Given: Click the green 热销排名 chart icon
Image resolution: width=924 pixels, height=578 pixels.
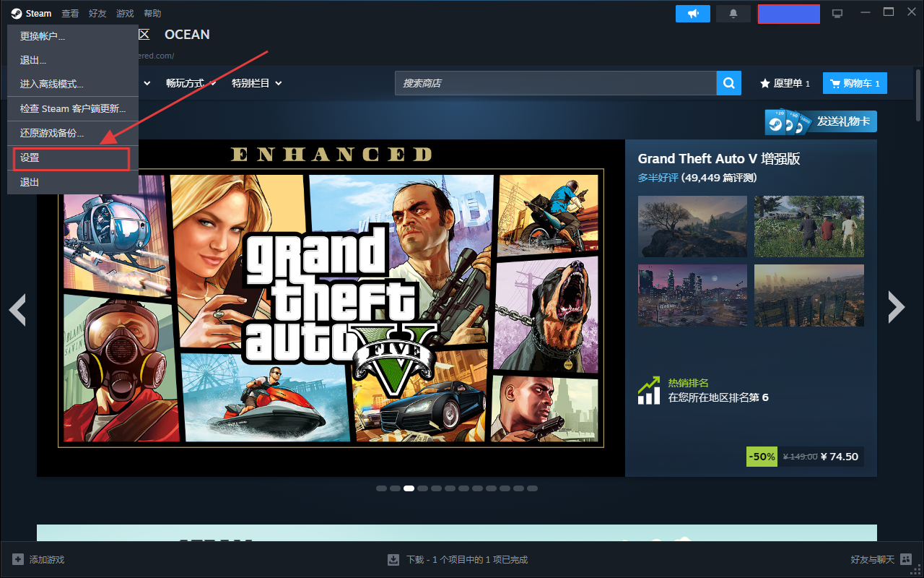Looking at the screenshot, I should 649,390.
